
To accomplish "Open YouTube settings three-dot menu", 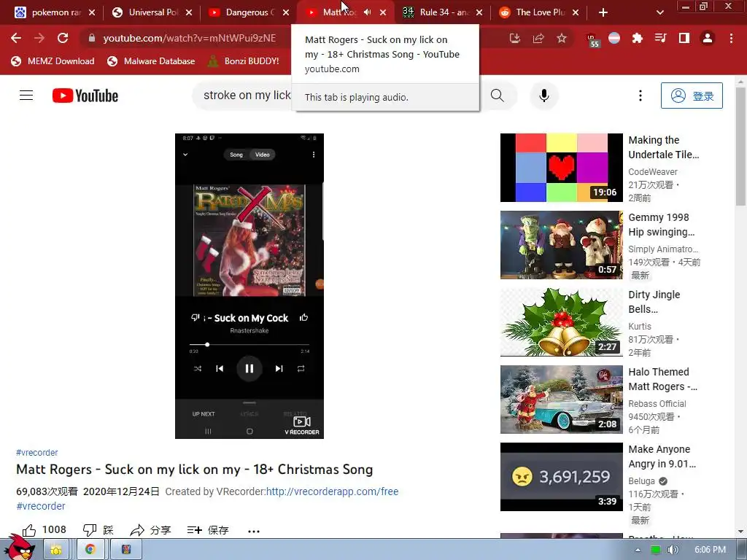I will coord(640,96).
